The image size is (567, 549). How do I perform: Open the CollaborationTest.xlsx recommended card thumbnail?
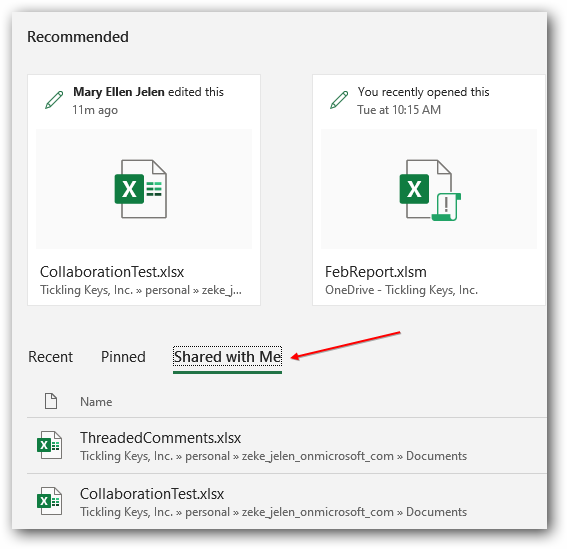click(x=144, y=189)
